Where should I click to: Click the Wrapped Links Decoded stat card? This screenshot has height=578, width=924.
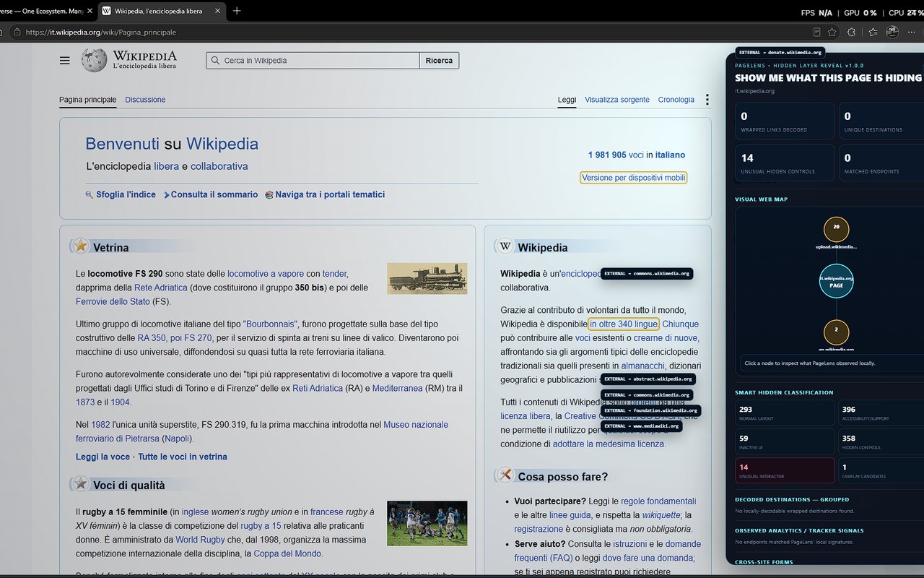(785, 121)
